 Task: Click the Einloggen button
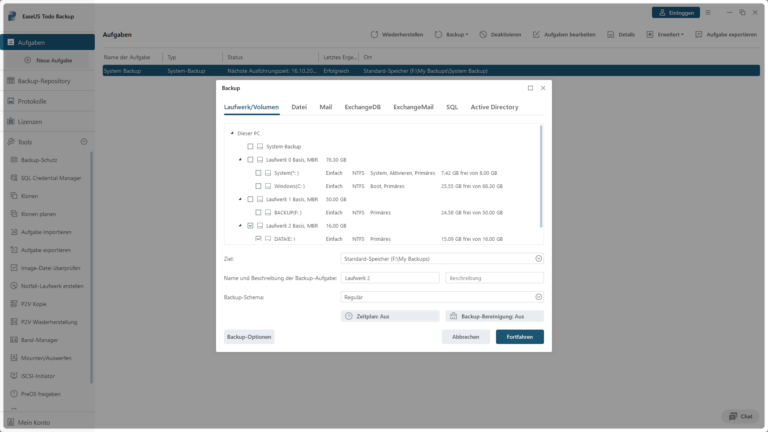coord(676,13)
